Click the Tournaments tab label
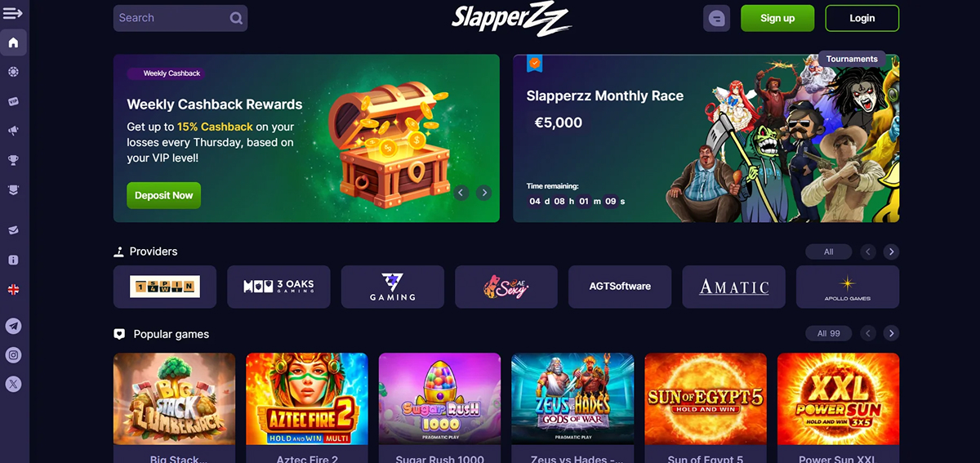Viewport: 980px width, 463px height. pos(852,59)
